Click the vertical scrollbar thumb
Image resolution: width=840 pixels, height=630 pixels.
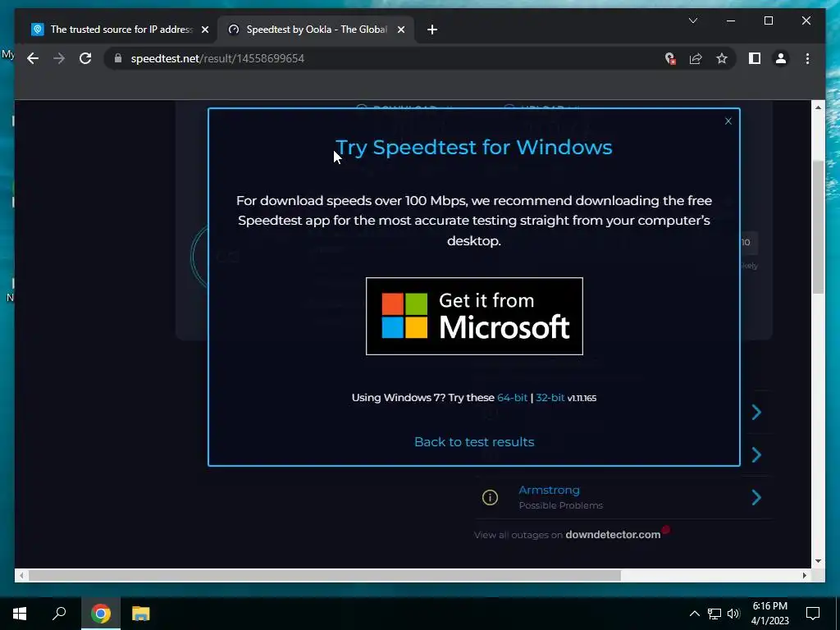point(818,226)
